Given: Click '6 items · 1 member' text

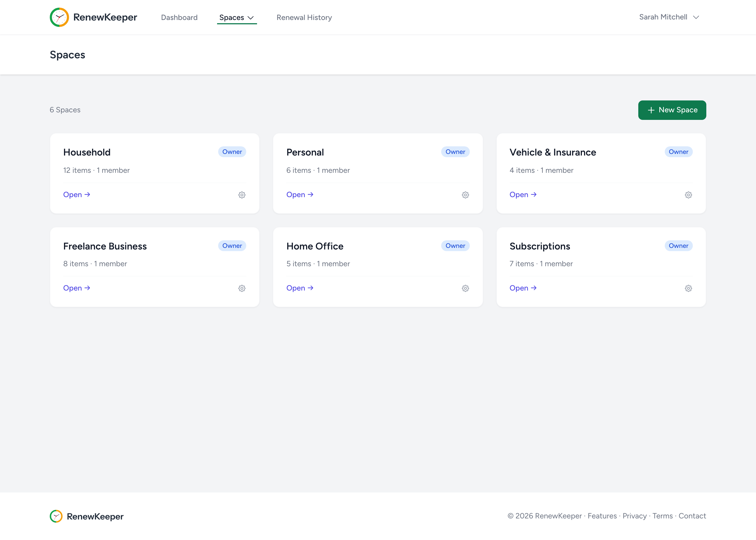Looking at the screenshot, I should [x=318, y=170].
